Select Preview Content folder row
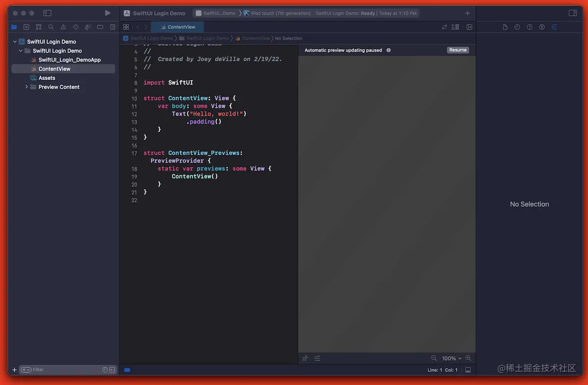588x385 pixels. click(63, 87)
